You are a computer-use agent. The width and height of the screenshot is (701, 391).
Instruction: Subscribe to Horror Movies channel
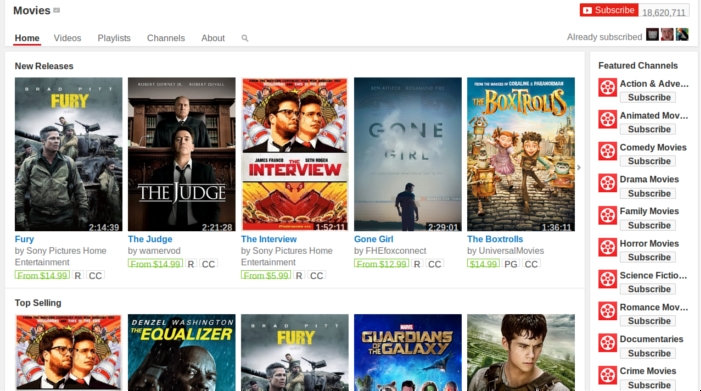click(x=648, y=257)
